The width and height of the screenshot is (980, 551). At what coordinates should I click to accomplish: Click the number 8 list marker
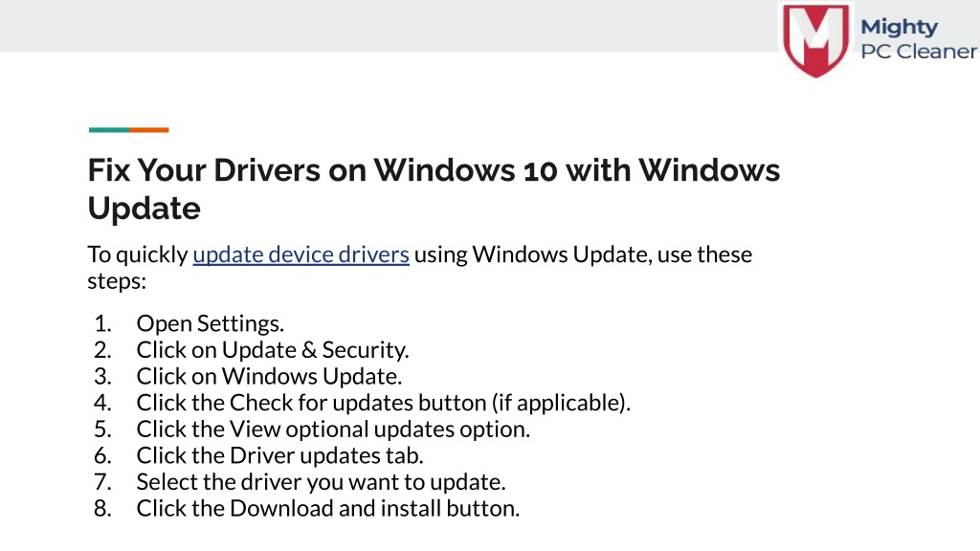pos(102,509)
